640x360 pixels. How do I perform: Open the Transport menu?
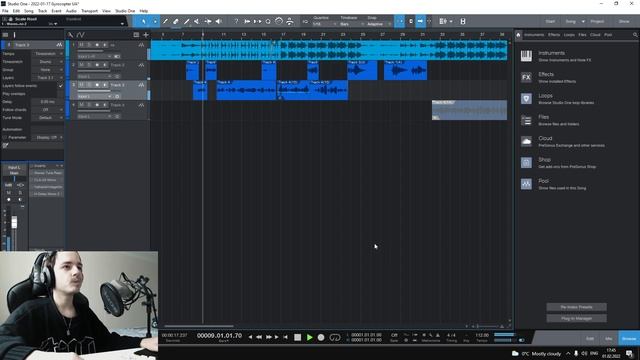tap(89, 11)
